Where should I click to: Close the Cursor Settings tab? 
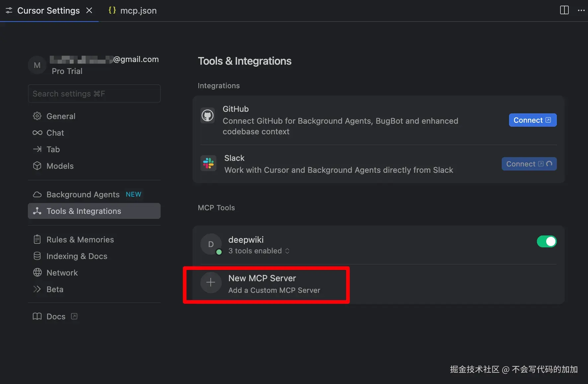(x=89, y=10)
